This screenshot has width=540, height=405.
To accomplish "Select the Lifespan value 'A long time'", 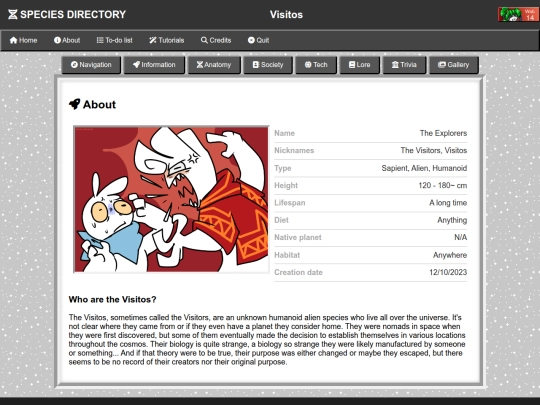I will click(448, 202).
